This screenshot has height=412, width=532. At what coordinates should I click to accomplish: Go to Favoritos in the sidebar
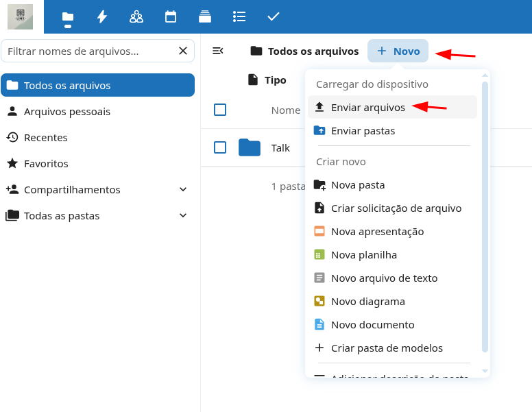pyautogui.click(x=46, y=163)
